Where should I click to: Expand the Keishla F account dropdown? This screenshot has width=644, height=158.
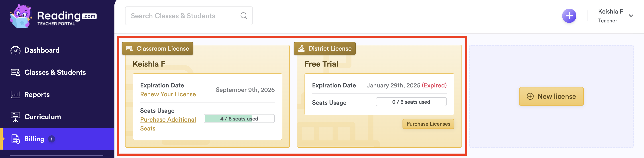631,16
